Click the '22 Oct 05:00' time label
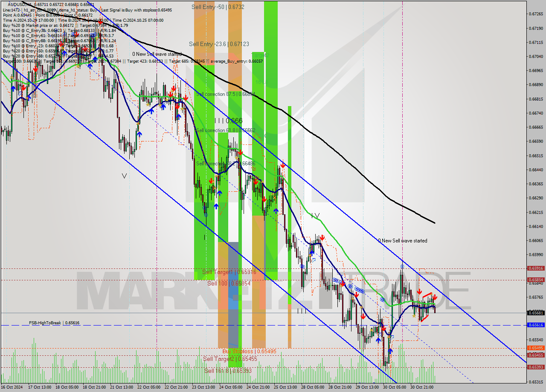 click(x=148, y=387)
